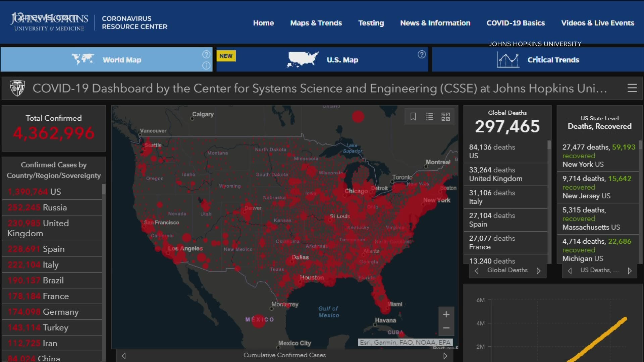Select 27,104 deaths Spain entry
The image size is (644, 362).
coord(506,220)
